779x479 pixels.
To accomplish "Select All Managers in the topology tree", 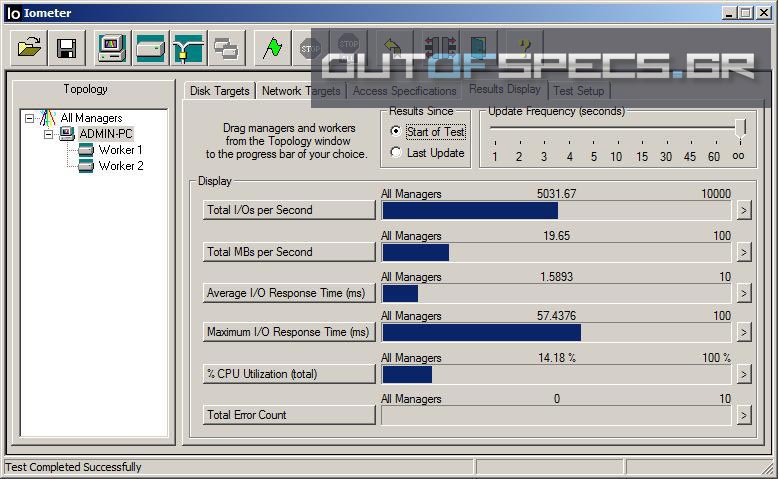I will 91,118.
